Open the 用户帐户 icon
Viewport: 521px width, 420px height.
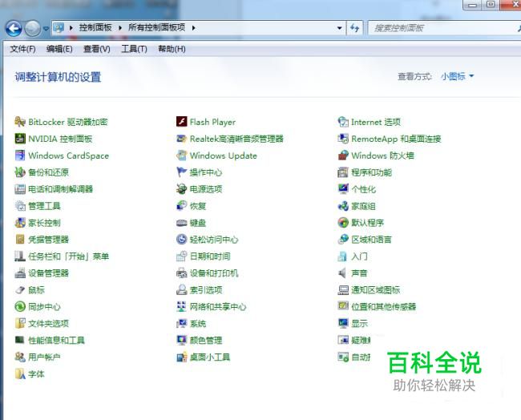coord(20,357)
